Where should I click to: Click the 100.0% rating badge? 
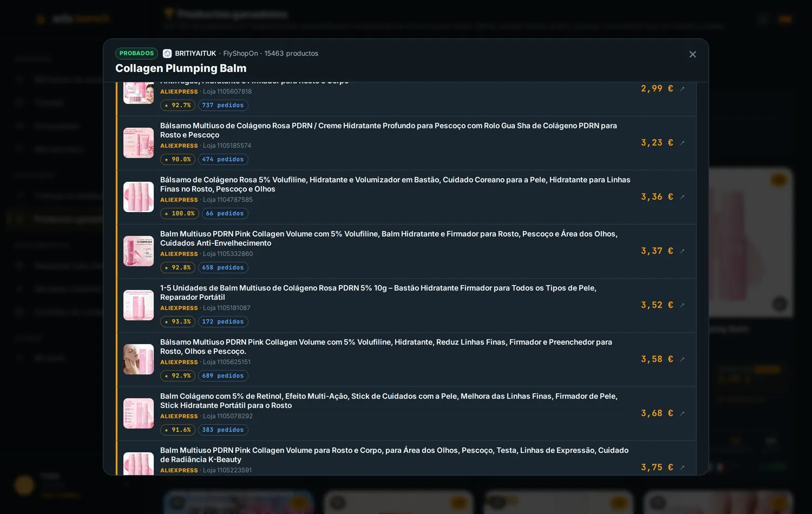pos(180,214)
